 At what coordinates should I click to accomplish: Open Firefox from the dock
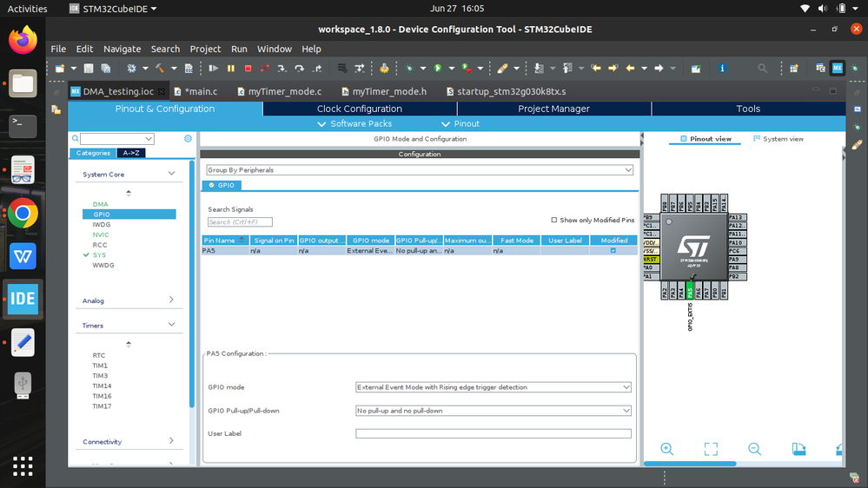(23, 41)
